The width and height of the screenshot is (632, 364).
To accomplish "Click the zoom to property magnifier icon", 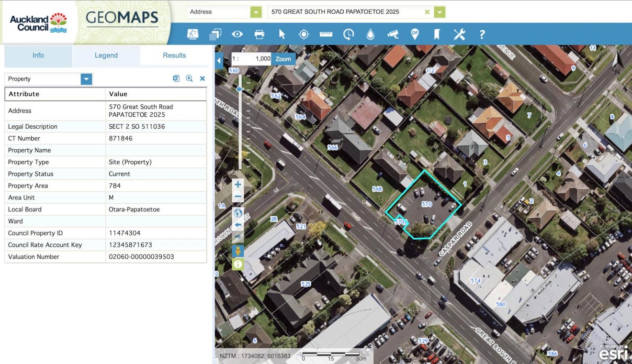I will tap(189, 78).
